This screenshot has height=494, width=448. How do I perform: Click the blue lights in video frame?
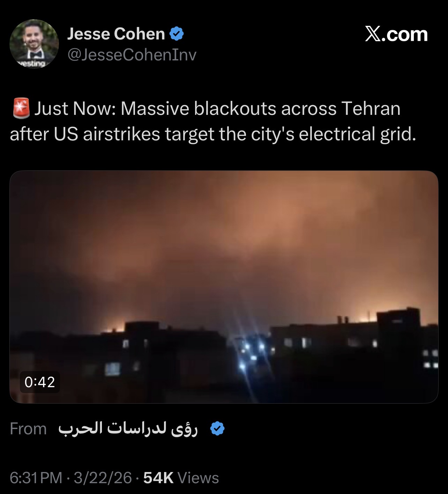point(252,353)
